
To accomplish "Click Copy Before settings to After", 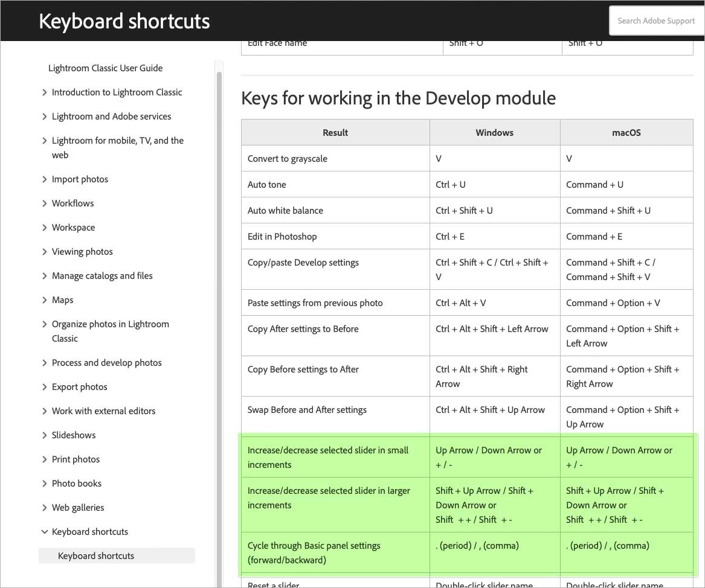I will [x=303, y=369].
